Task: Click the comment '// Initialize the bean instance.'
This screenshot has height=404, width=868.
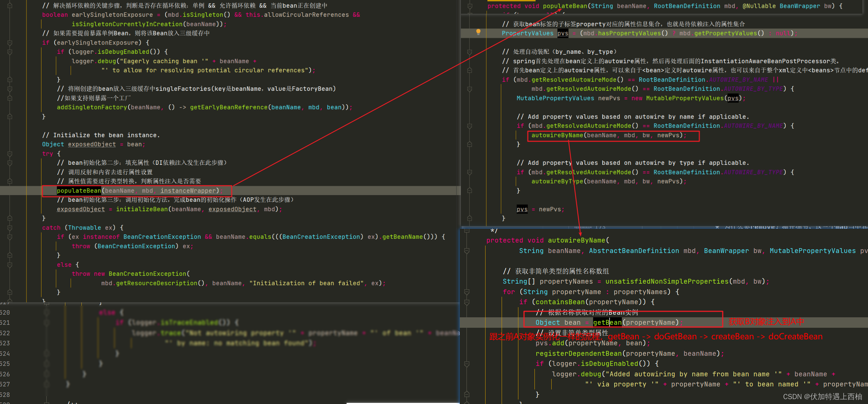Action: pyautogui.click(x=101, y=135)
